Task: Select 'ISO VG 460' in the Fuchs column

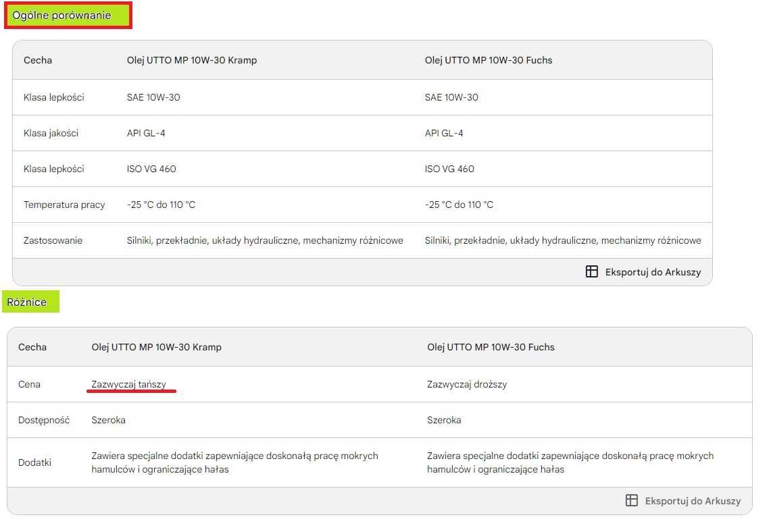Action: tap(449, 169)
